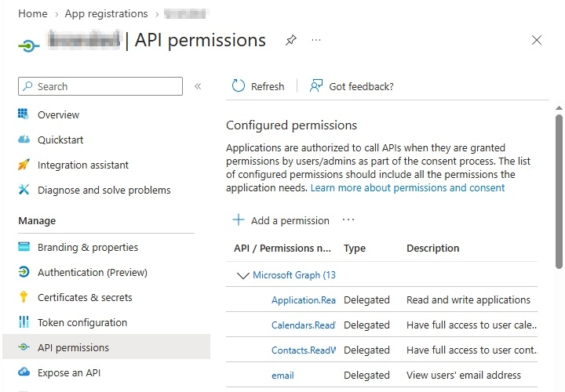Screen dimensions: 565x392
Task: Follow Learn more about permissions and consent link
Action: point(407,187)
